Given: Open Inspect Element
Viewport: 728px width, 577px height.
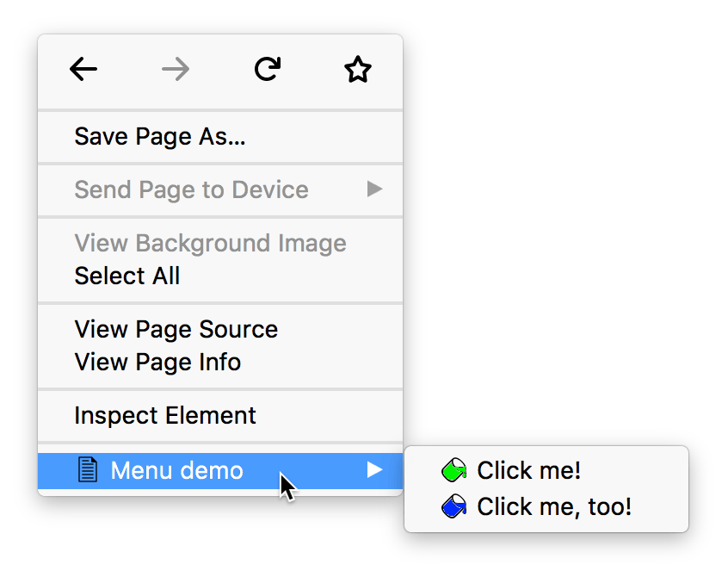Looking at the screenshot, I should [165, 416].
